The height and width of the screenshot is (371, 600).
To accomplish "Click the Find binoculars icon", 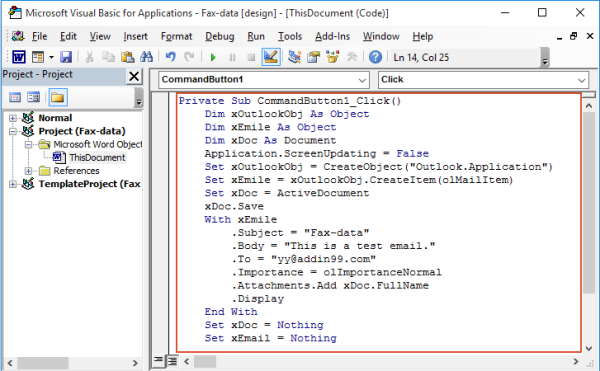I will pos(146,57).
